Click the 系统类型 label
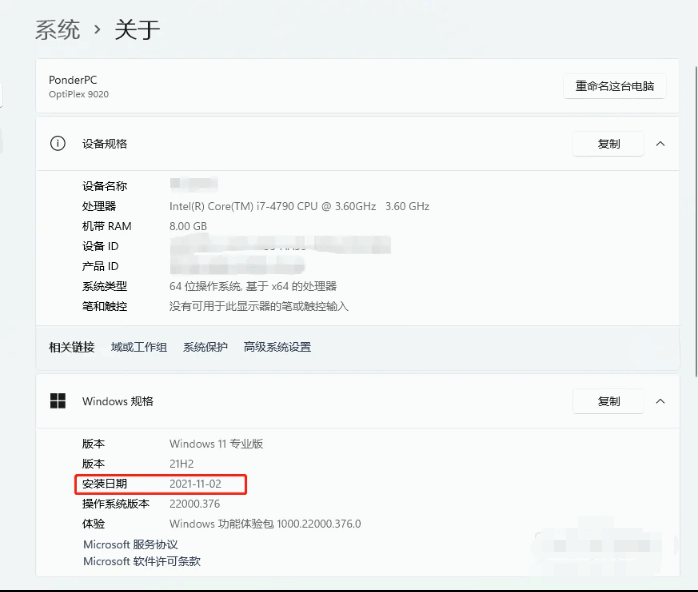 pyautogui.click(x=105, y=286)
